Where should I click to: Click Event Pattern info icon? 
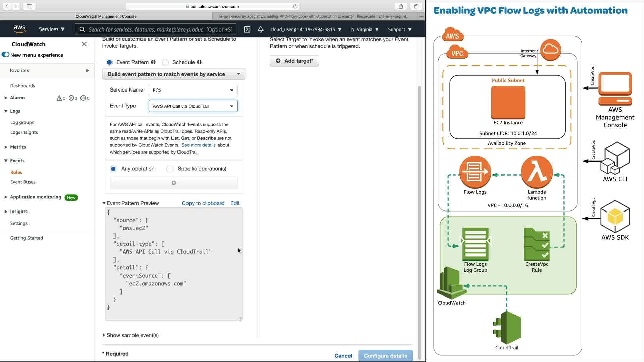tap(153, 62)
